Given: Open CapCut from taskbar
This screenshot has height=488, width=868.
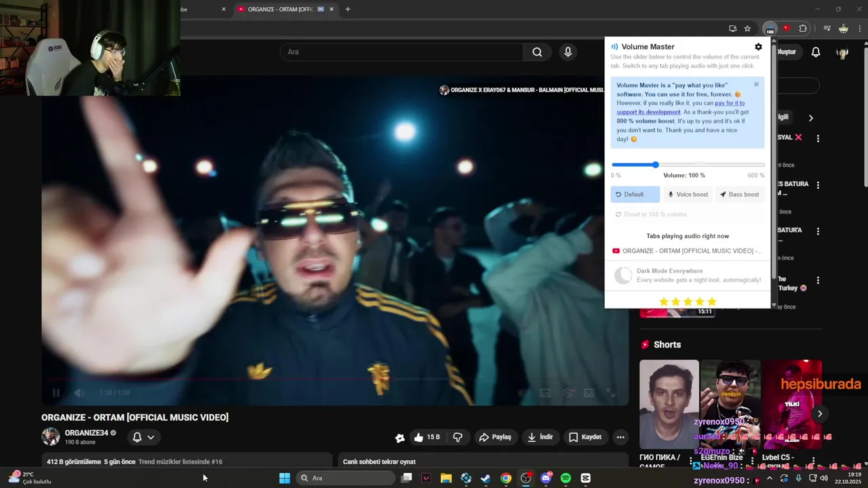Looking at the screenshot, I should tap(585, 478).
